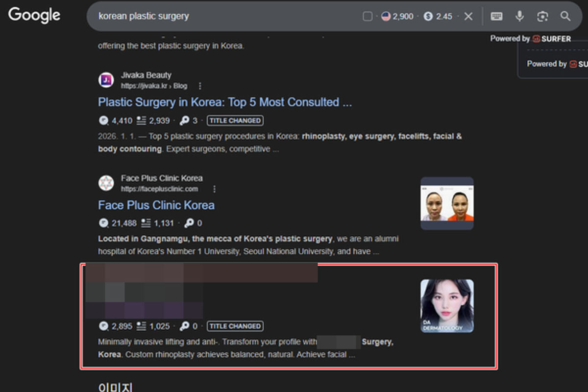Tick the checkbox in the search bar
The width and height of the screenshot is (588, 392).
pos(367,17)
